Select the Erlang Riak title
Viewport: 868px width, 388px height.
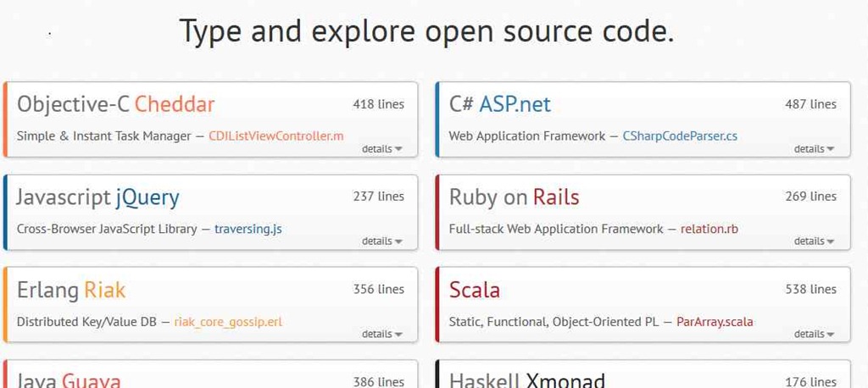click(x=71, y=290)
